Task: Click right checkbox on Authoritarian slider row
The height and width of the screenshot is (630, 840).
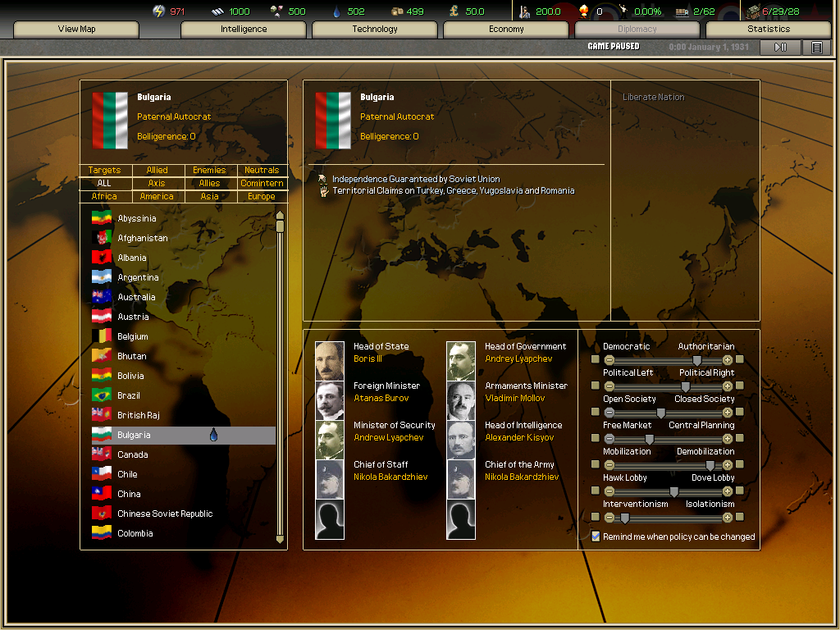Action: click(x=740, y=359)
